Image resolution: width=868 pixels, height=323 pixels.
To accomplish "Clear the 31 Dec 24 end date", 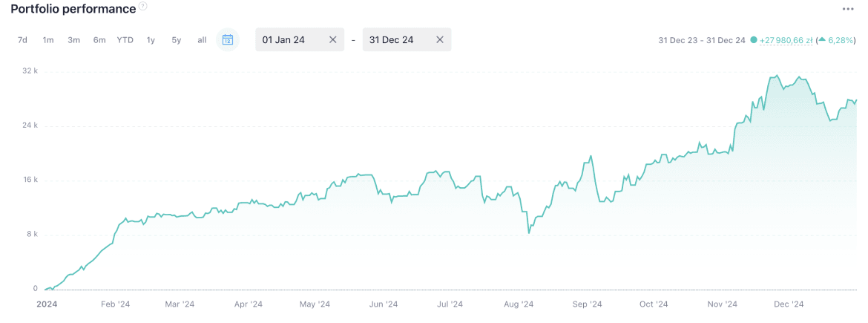I will tap(439, 40).
